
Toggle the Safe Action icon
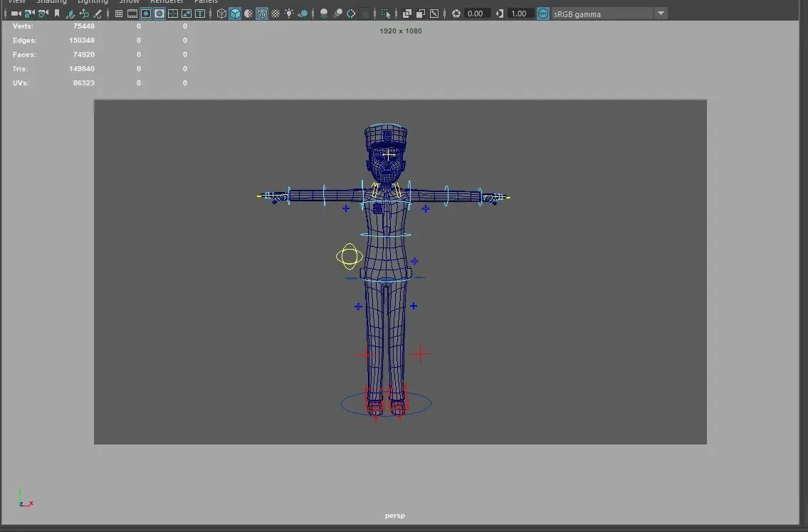187,14
